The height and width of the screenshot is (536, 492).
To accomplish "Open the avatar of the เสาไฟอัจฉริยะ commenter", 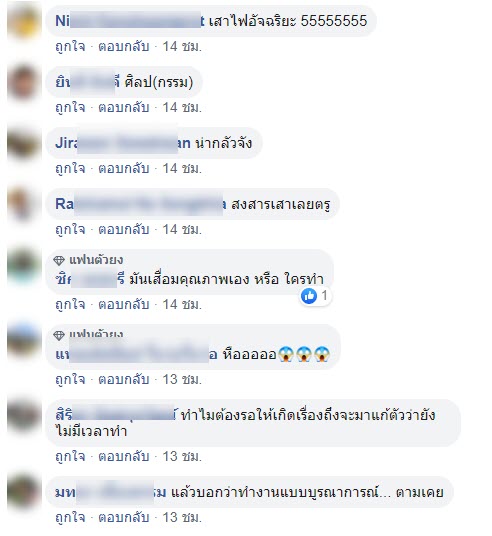I will pyautogui.click(x=24, y=21).
